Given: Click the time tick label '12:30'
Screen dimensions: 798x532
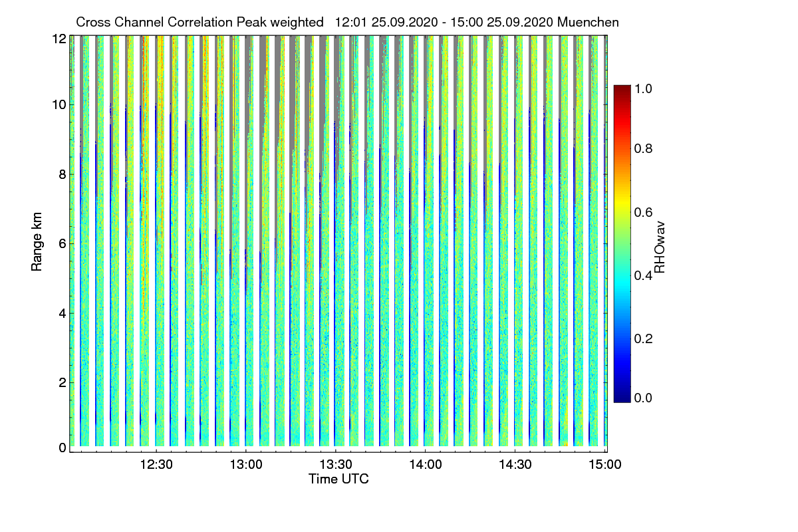Looking at the screenshot, I should tap(157, 465).
